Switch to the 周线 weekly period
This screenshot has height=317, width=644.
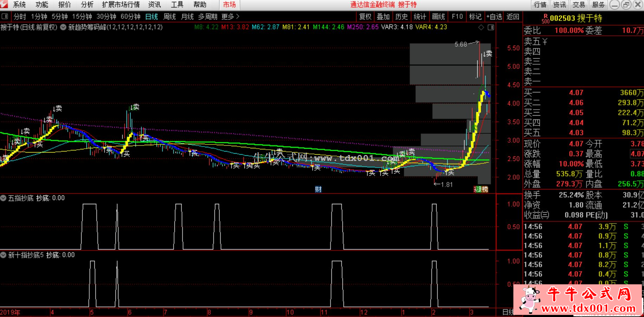point(170,17)
